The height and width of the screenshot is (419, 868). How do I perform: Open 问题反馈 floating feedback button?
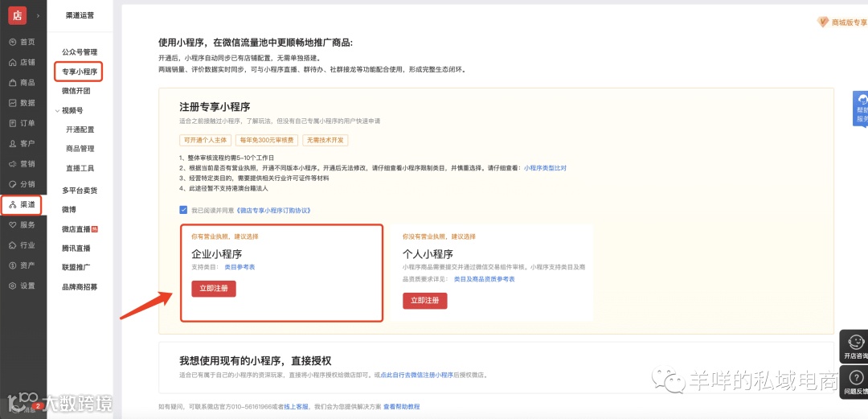854,383
